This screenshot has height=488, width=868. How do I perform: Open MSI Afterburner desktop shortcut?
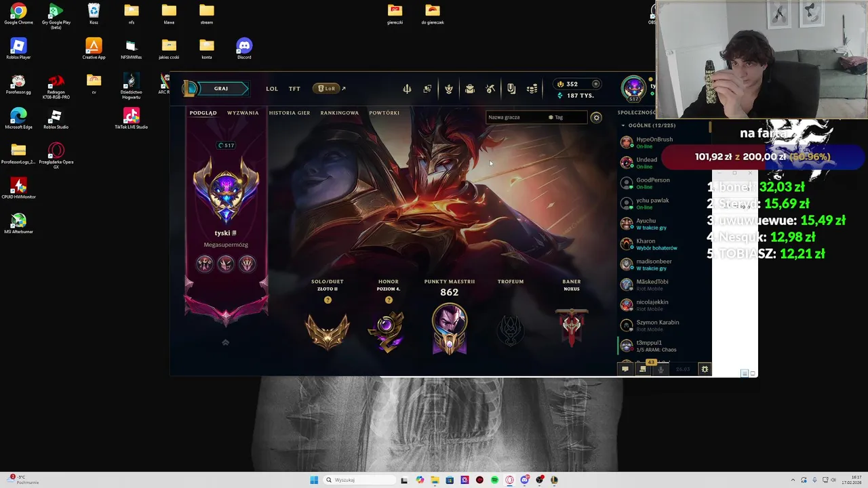click(18, 224)
